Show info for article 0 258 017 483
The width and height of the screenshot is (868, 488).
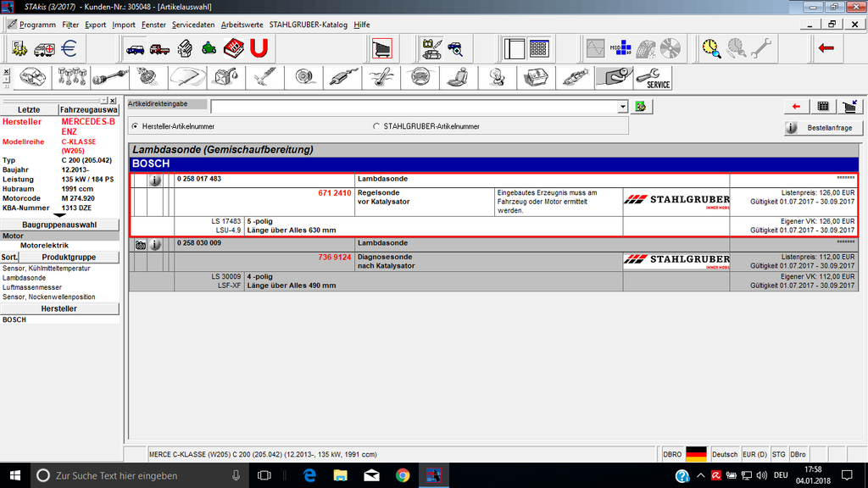(155, 180)
